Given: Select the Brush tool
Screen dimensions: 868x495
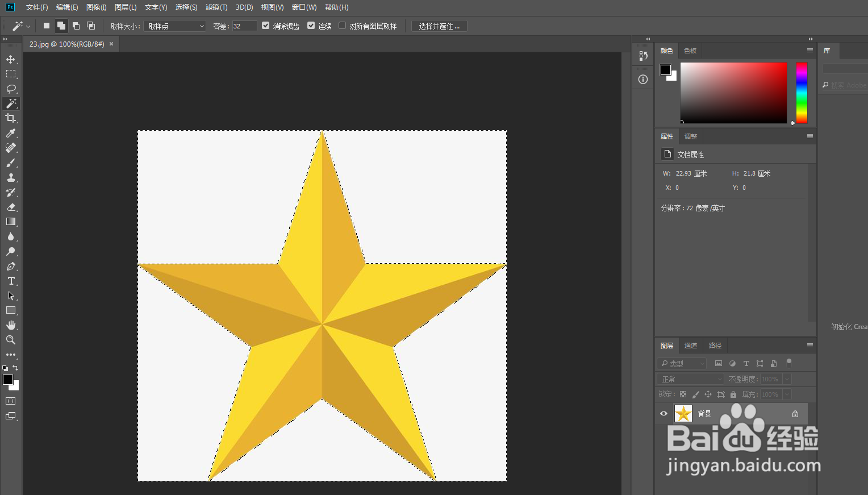Looking at the screenshot, I should tap(11, 163).
